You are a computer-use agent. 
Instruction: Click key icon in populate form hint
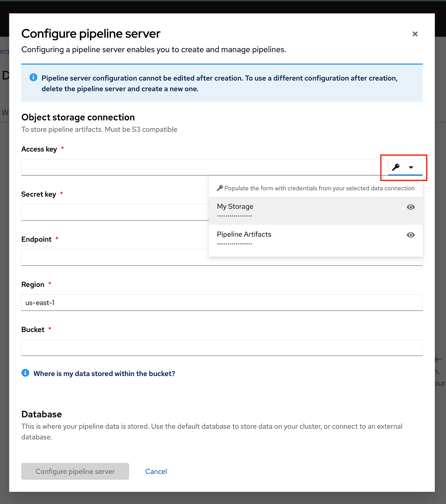pos(220,188)
